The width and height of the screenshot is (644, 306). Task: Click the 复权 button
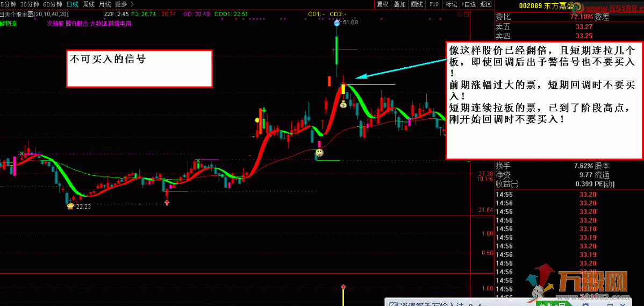(382, 4)
